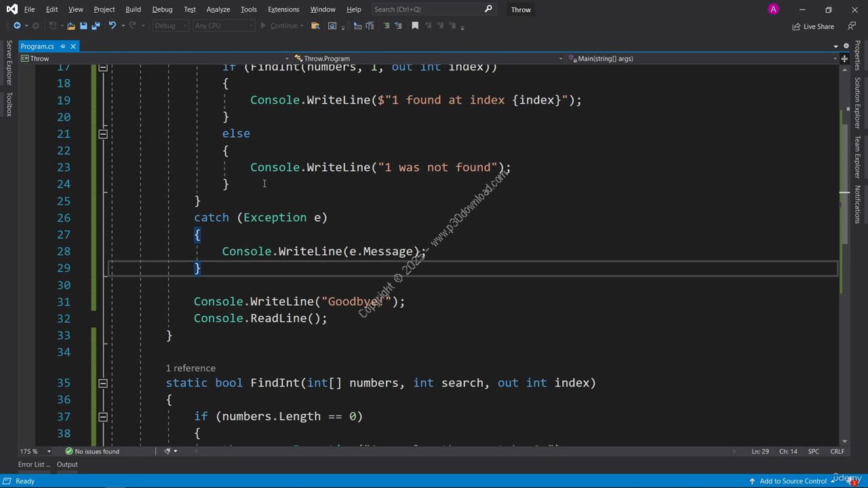The image size is (868, 488).
Task: Open the Build menu
Action: 133,9
